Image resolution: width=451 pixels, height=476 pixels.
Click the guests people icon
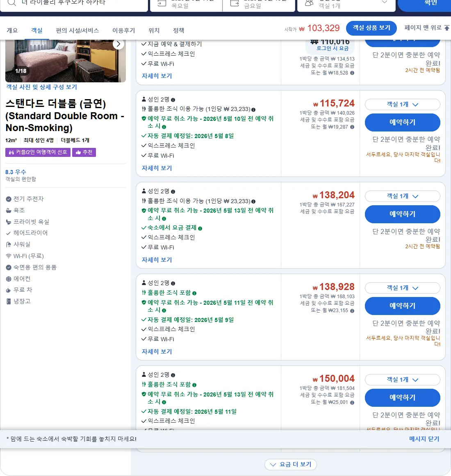point(309,3)
